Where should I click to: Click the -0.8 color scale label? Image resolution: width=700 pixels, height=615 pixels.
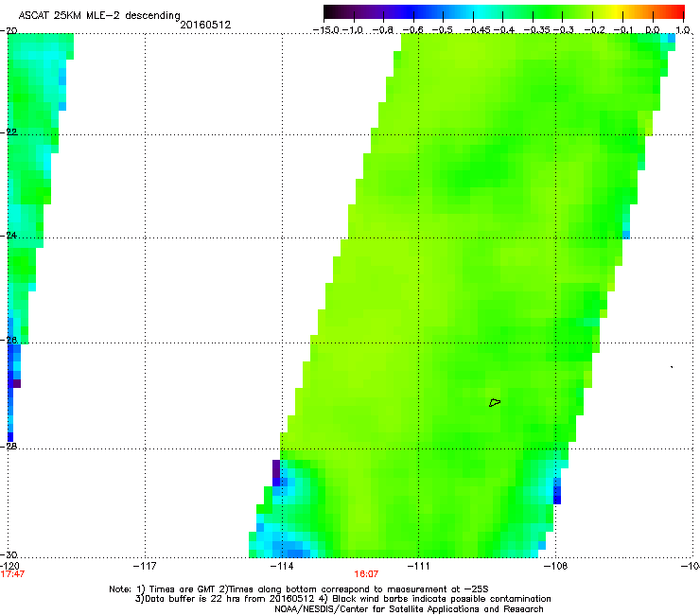click(383, 30)
